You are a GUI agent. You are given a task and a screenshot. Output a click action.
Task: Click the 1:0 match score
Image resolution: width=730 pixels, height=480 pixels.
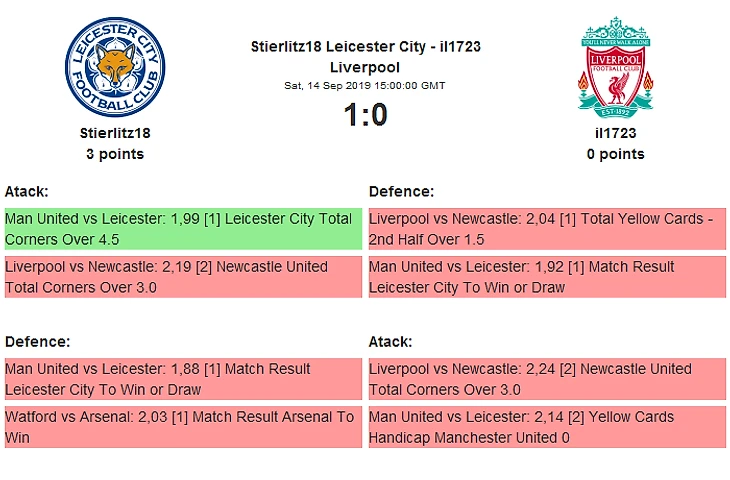coord(365,116)
